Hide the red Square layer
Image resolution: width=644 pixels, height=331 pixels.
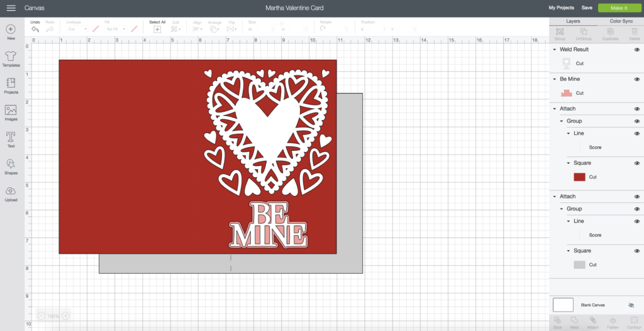click(x=637, y=163)
